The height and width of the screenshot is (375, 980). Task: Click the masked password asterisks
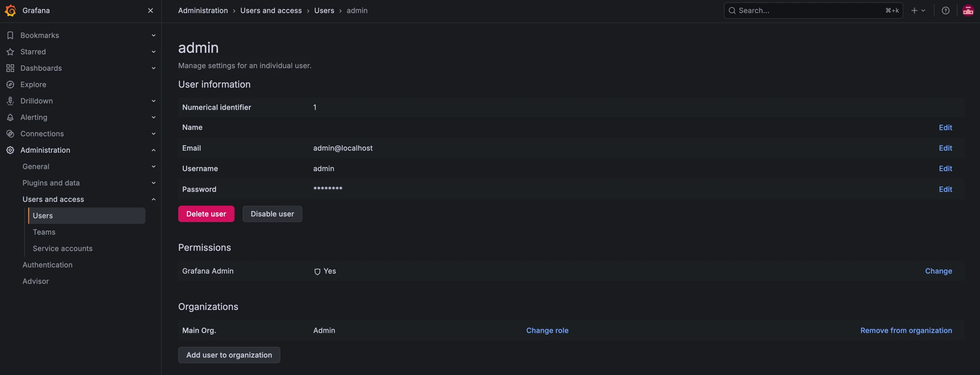click(x=328, y=189)
